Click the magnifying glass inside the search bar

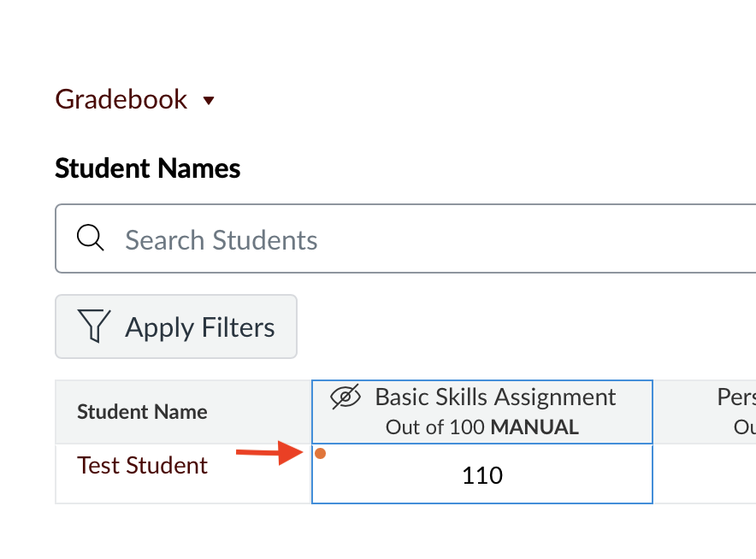coord(90,238)
